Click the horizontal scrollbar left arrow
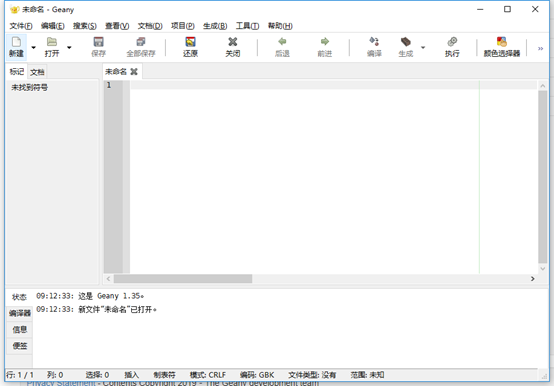The height and width of the screenshot is (386, 554). (x=108, y=279)
